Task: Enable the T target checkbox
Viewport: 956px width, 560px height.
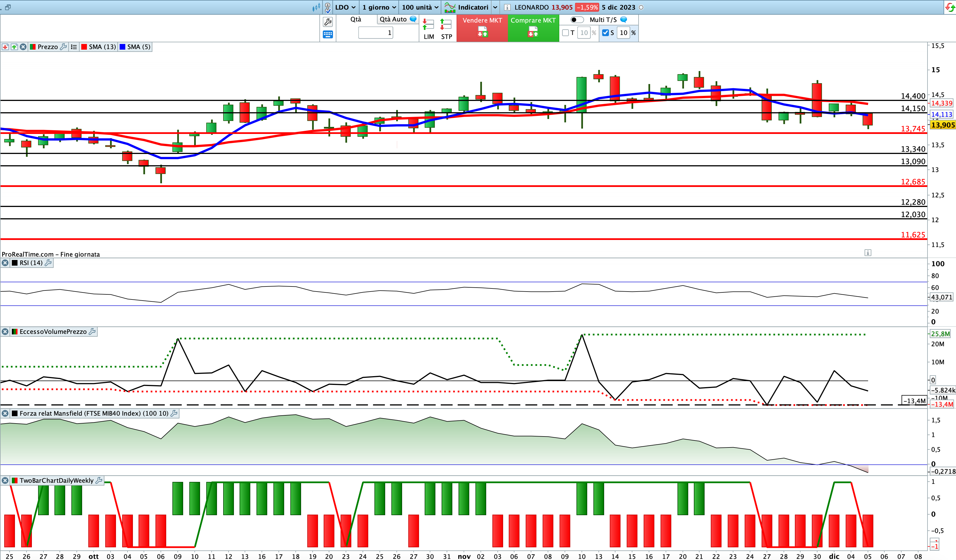Action: 565,33
